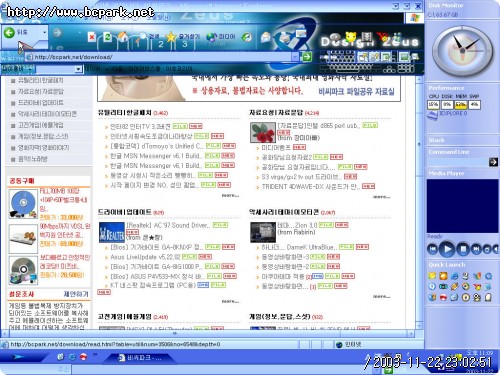Click the horizontal scrollbar below the page
Viewport: 500px width, 375px height.
207,333
